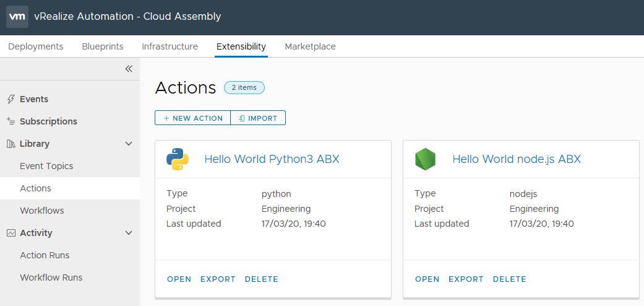Click the Import button

tap(258, 118)
